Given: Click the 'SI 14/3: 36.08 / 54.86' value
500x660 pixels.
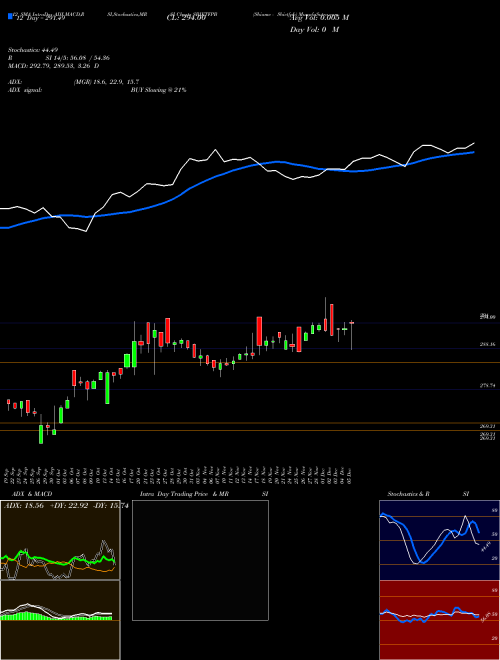Looking at the screenshot, I should click(78, 58).
